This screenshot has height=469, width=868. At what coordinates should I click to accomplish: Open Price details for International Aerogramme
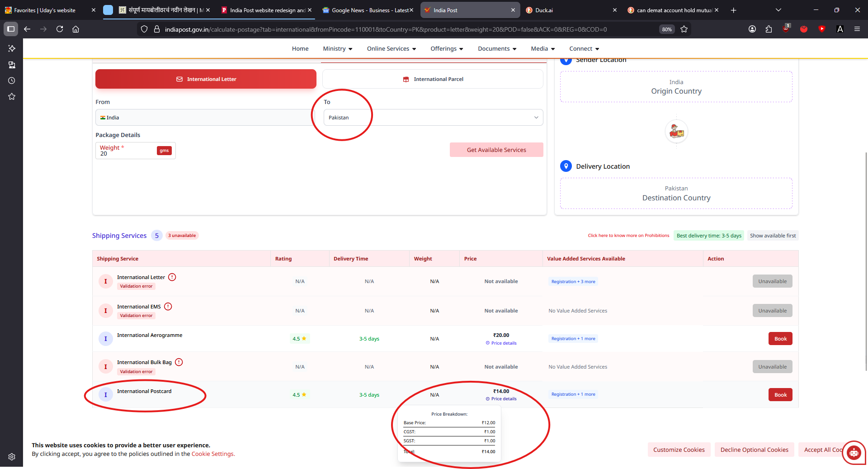(x=503, y=343)
